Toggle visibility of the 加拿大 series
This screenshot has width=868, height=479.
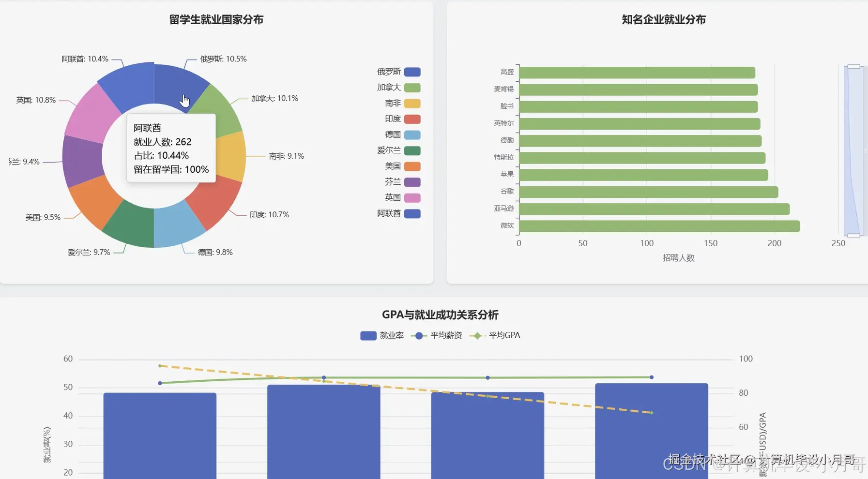pos(412,87)
